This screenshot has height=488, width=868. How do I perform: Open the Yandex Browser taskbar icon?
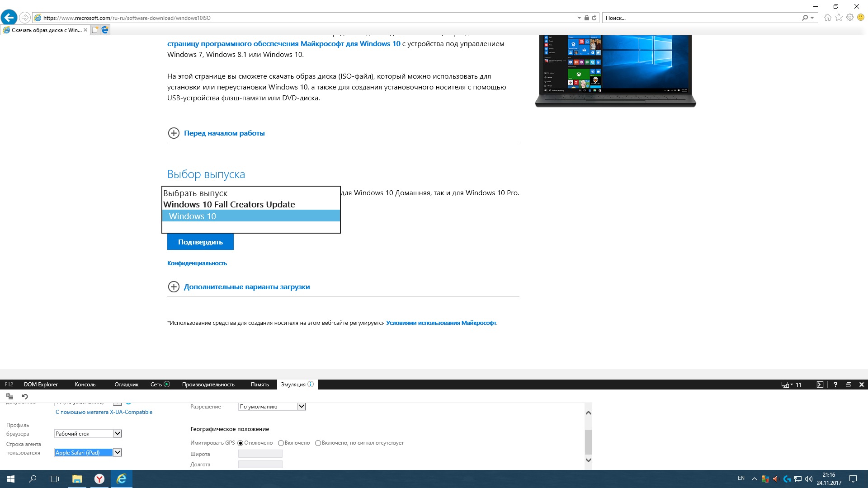coord(99,479)
